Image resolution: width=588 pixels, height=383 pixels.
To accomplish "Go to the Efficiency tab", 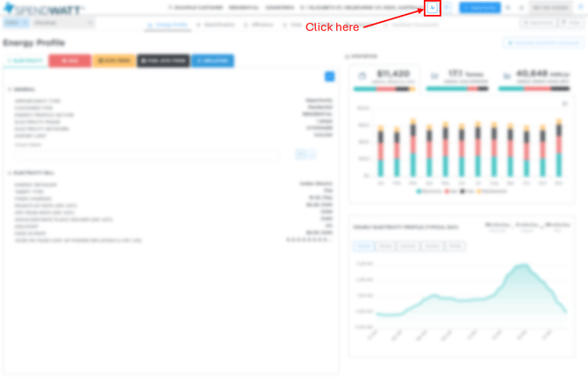I will tap(260, 25).
